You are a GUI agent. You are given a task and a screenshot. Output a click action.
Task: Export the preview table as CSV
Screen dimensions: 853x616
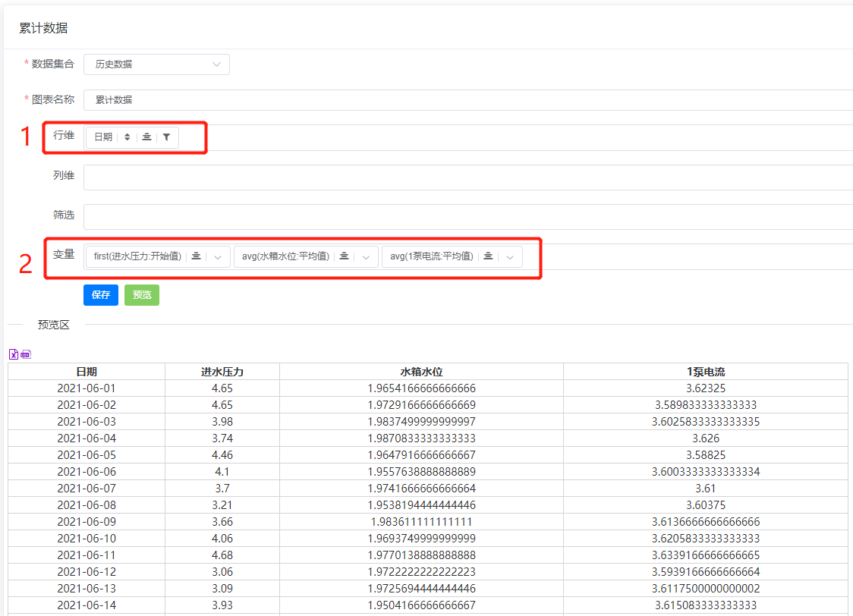26,354
